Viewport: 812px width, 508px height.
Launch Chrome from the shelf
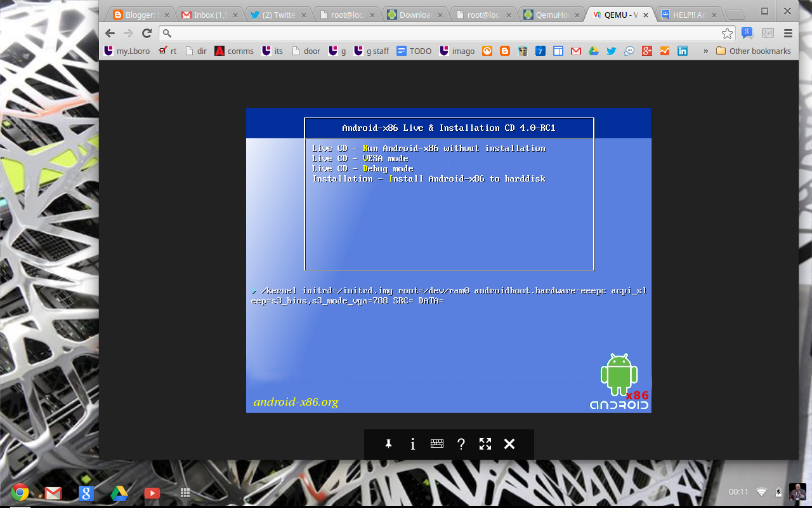(x=20, y=492)
